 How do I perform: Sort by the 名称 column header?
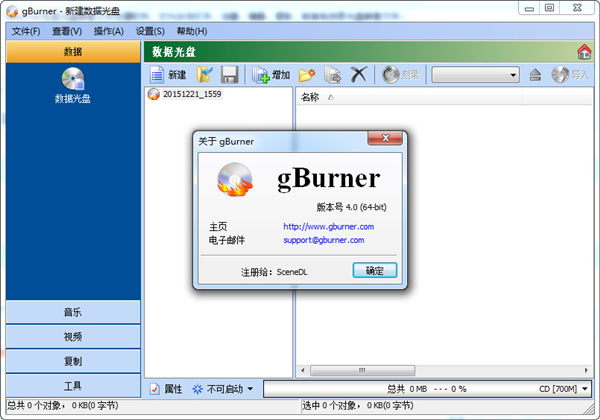(409, 98)
